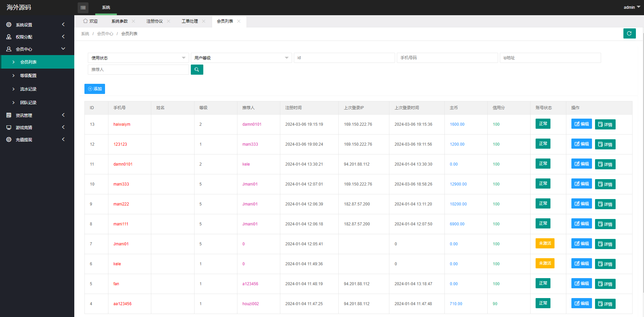The height and width of the screenshot is (317, 644).
Task: Open the 用户等级 dropdown filter
Action: (241, 58)
